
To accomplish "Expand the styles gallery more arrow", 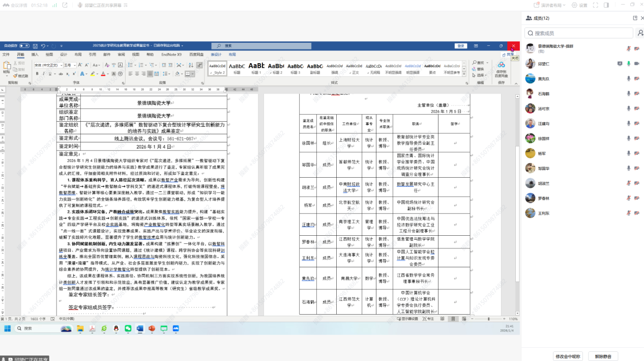I will tap(464, 74).
